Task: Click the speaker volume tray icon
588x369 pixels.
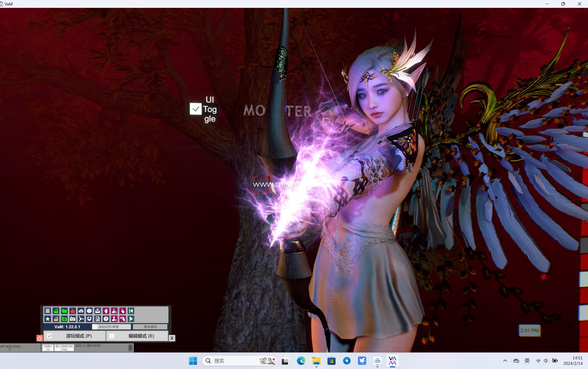Action: pos(546,361)
